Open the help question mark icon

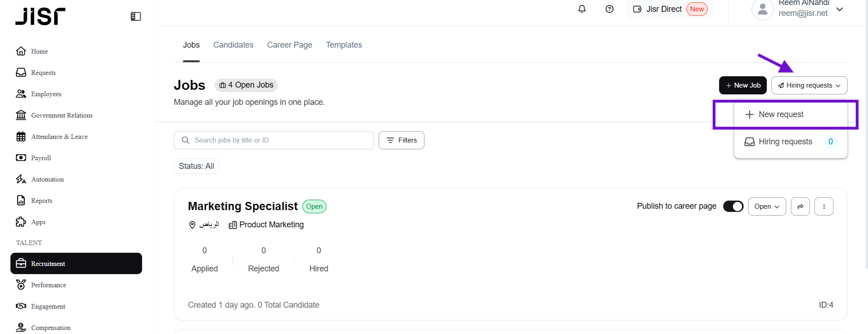click(x=609, y=9)
